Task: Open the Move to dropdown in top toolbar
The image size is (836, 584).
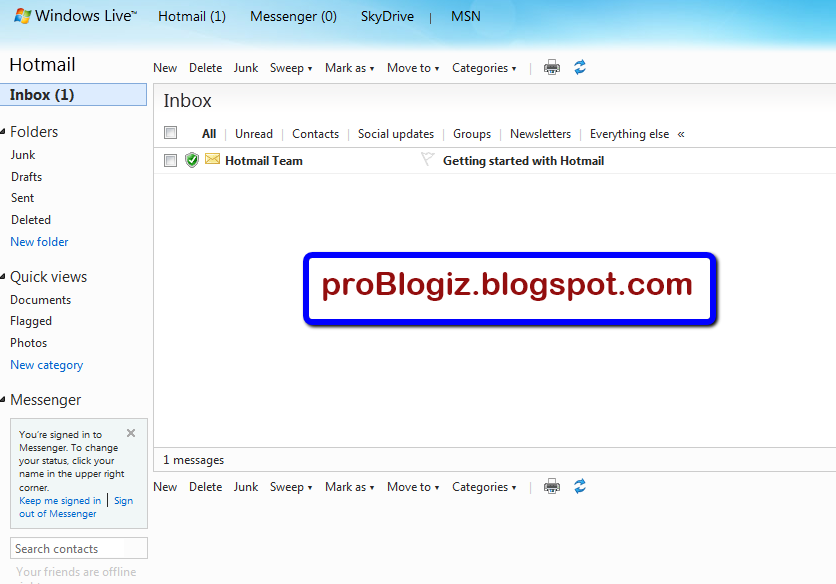Action: [413, 68]
